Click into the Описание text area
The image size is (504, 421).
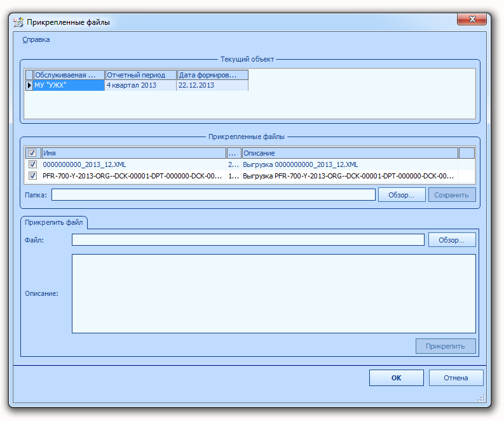coord(273,293)
